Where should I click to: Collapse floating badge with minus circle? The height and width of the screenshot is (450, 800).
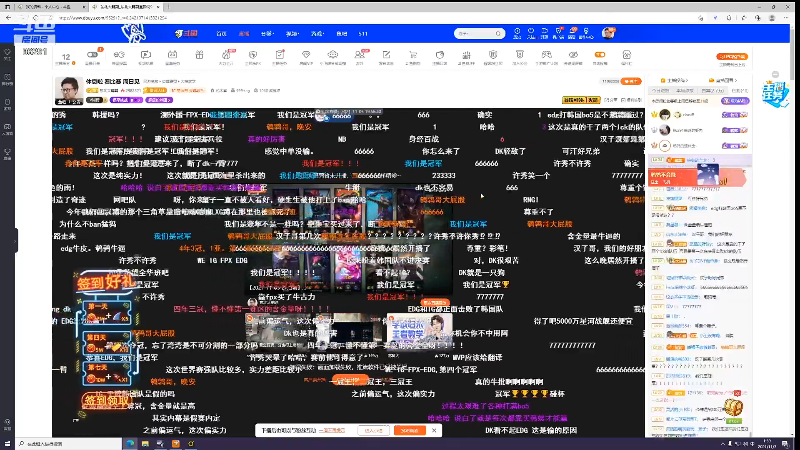[776, 74]
